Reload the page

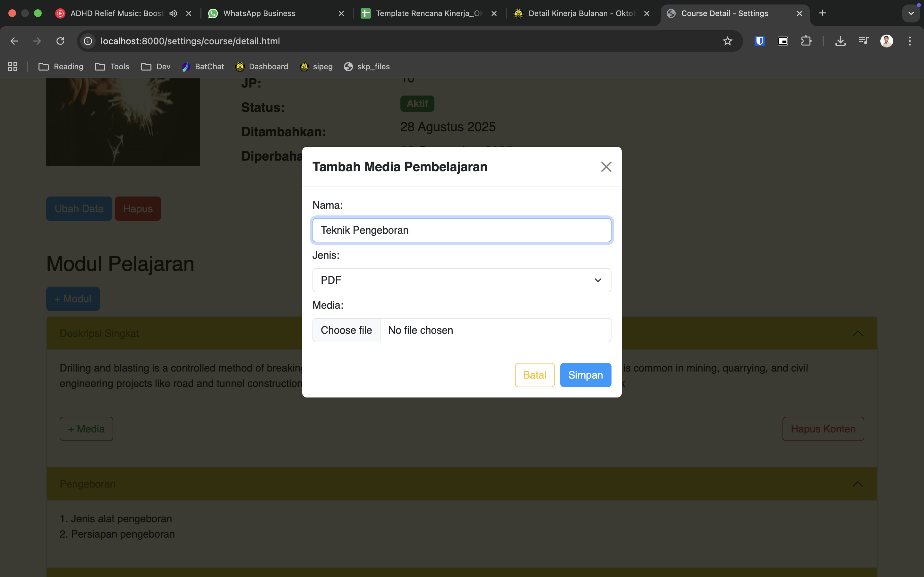pyautogui.click(x=60, y=41)
